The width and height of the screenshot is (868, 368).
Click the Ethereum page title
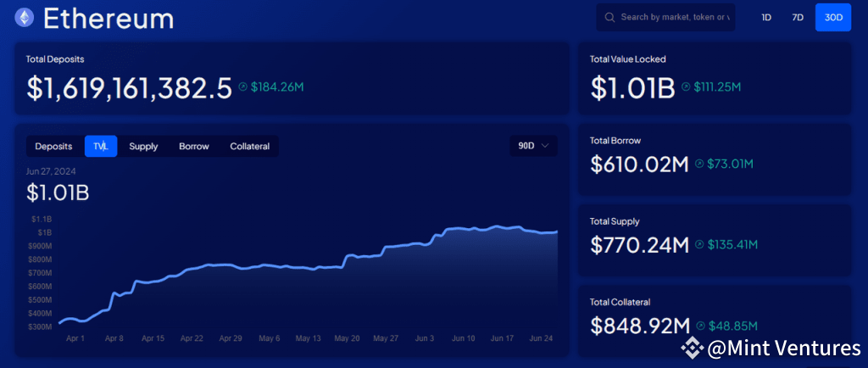click(x=108, y=19)
